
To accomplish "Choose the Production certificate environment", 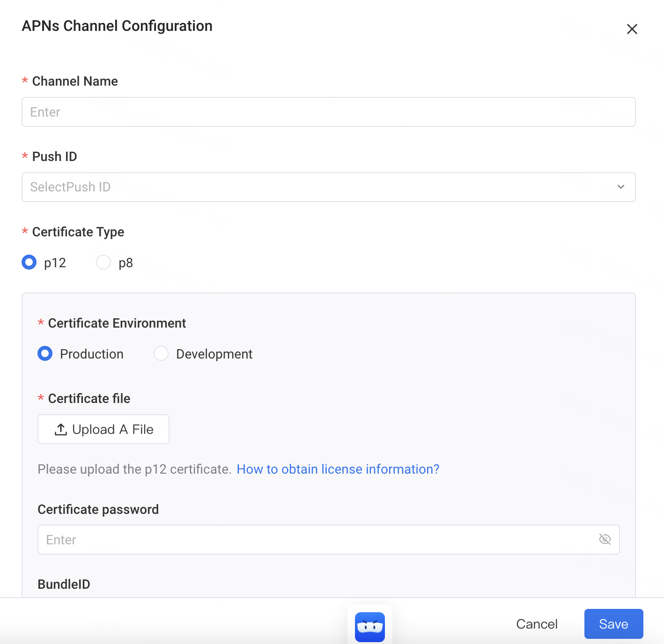I will [x=45, y=353].
